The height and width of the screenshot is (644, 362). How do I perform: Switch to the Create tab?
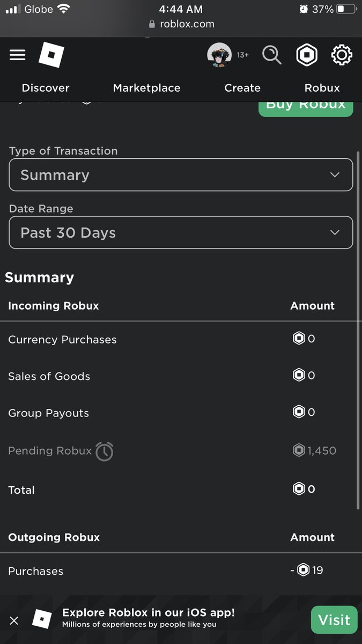[242, 88]
